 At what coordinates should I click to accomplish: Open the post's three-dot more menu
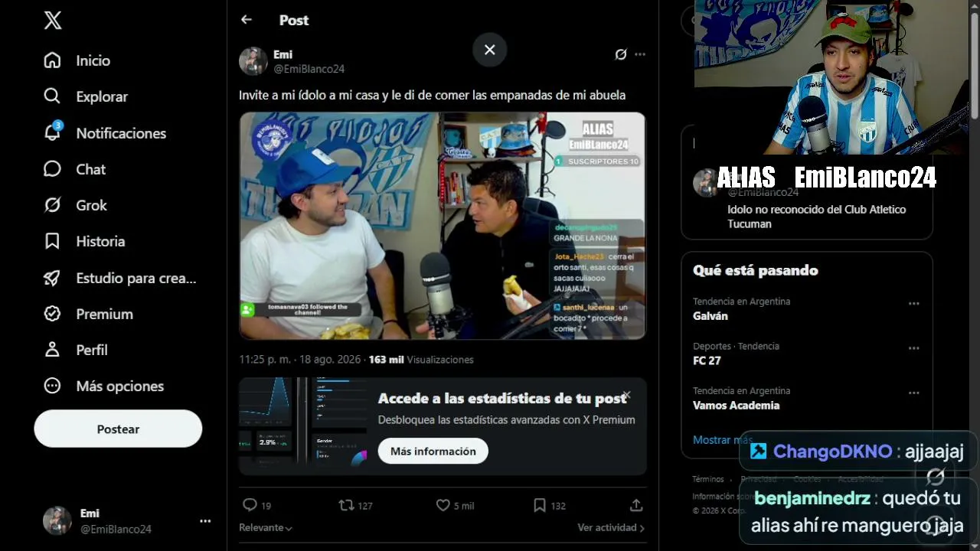pos(640,54)
